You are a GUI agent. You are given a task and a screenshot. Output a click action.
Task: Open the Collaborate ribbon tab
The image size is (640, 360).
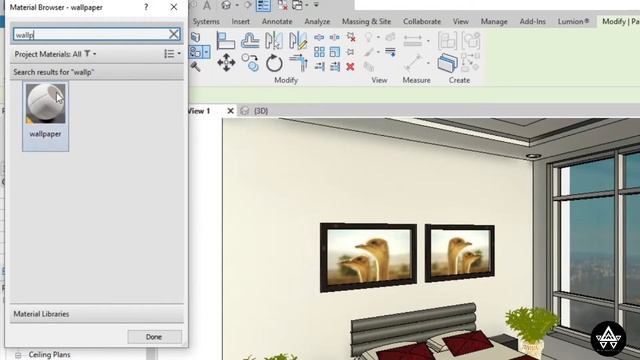[422, 21]
